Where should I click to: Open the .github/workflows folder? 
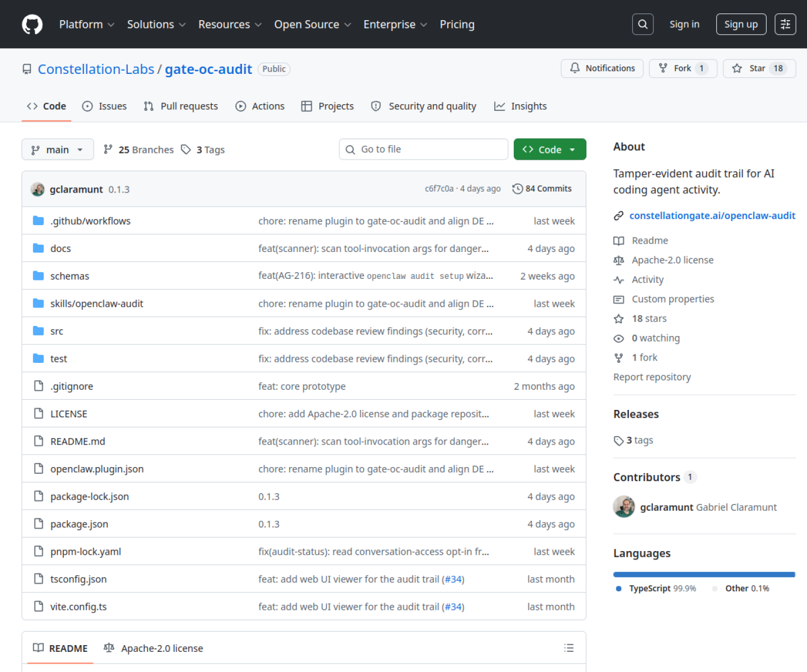(90, 221)
